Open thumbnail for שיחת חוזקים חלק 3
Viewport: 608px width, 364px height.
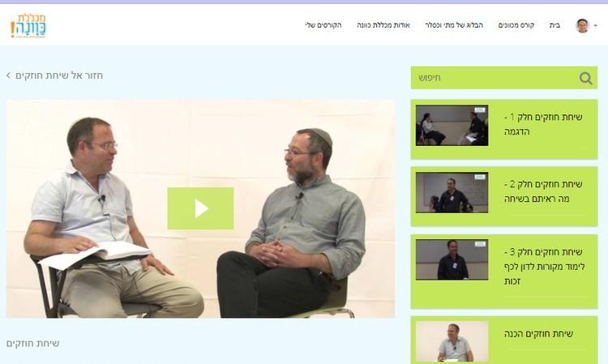[452, 259]
